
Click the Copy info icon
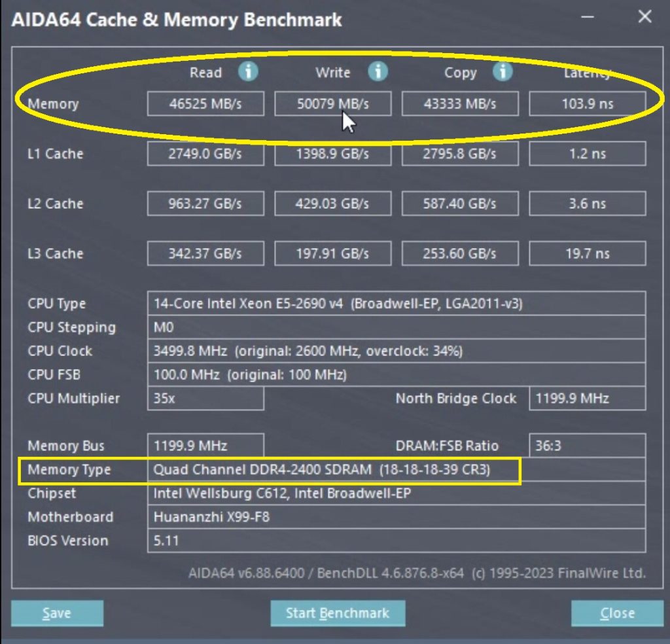[x=502, y=71]
